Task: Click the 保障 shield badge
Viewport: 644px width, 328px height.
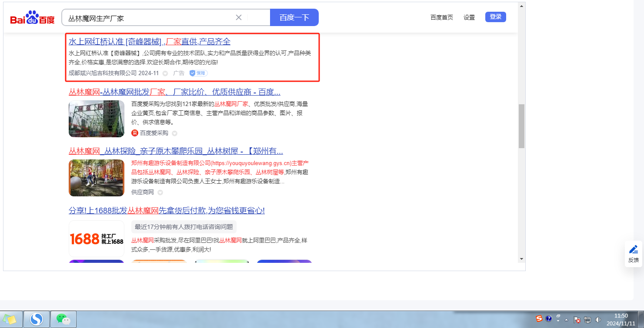Action: coord(198,73)
